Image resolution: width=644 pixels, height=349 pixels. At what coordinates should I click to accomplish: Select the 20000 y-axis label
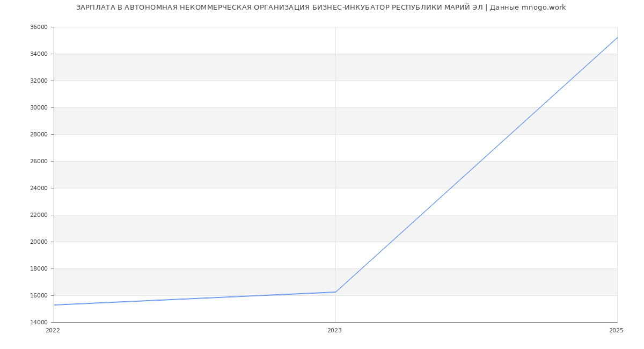[x=39, y=242]
